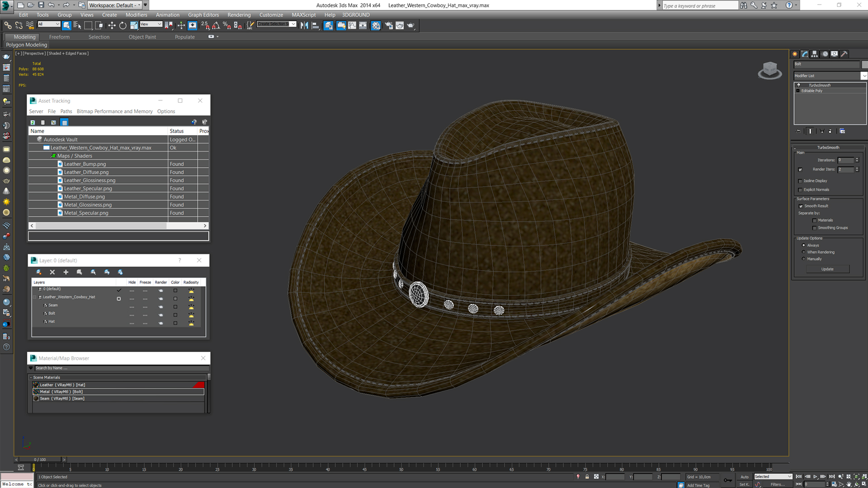Open the Render Setup icon
The height and width of the screenshot is (488, 868).
(389, 25)
